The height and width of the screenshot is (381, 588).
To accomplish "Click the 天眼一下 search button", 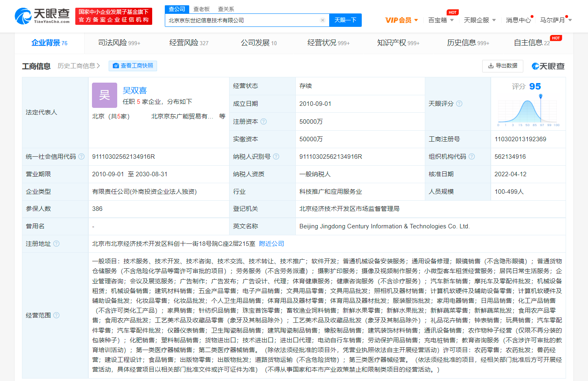I will [x=345, y=20].
